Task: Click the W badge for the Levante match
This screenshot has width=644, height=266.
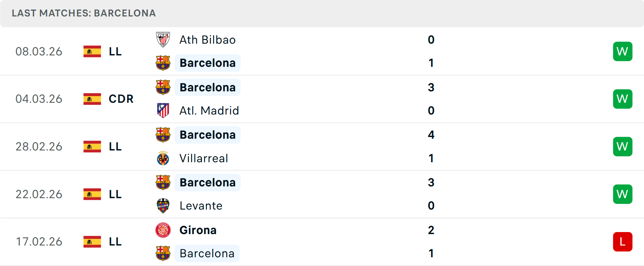Action: [623, 194]
